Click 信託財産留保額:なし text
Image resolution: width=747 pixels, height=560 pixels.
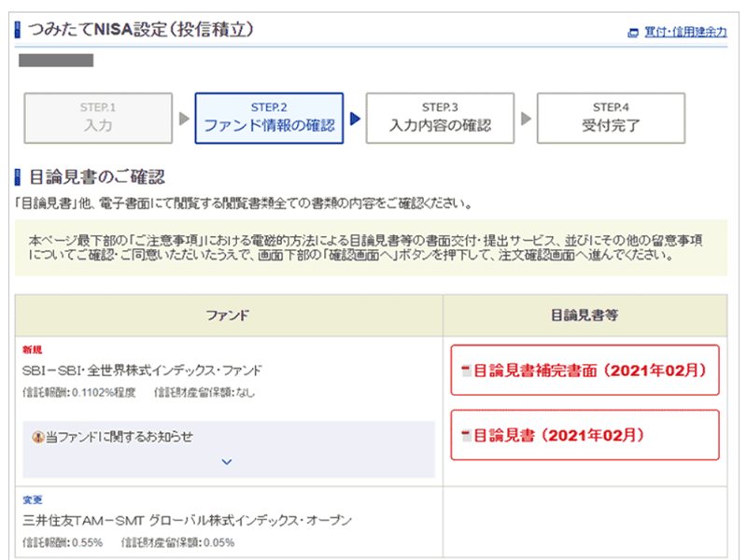click(204, 392)
